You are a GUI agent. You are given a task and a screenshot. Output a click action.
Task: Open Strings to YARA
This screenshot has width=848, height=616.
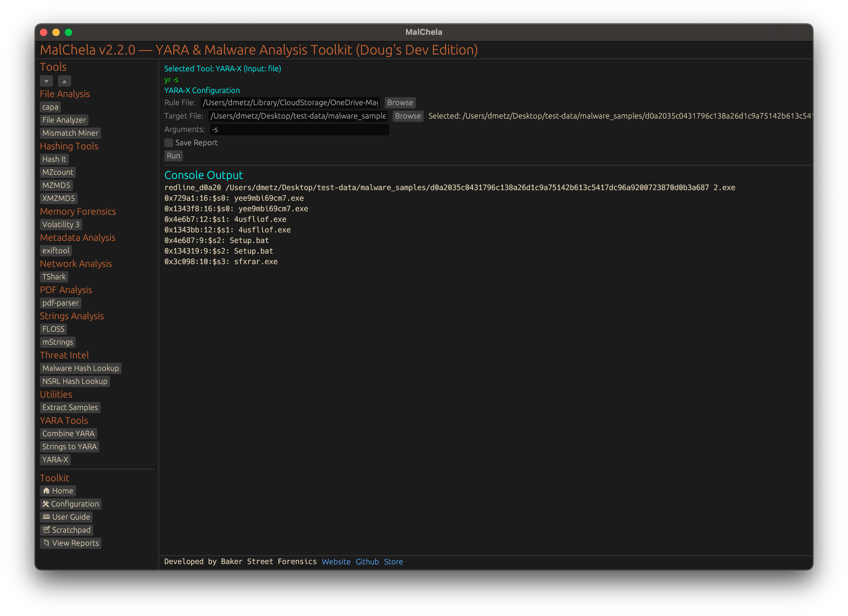tap(69, 447)
